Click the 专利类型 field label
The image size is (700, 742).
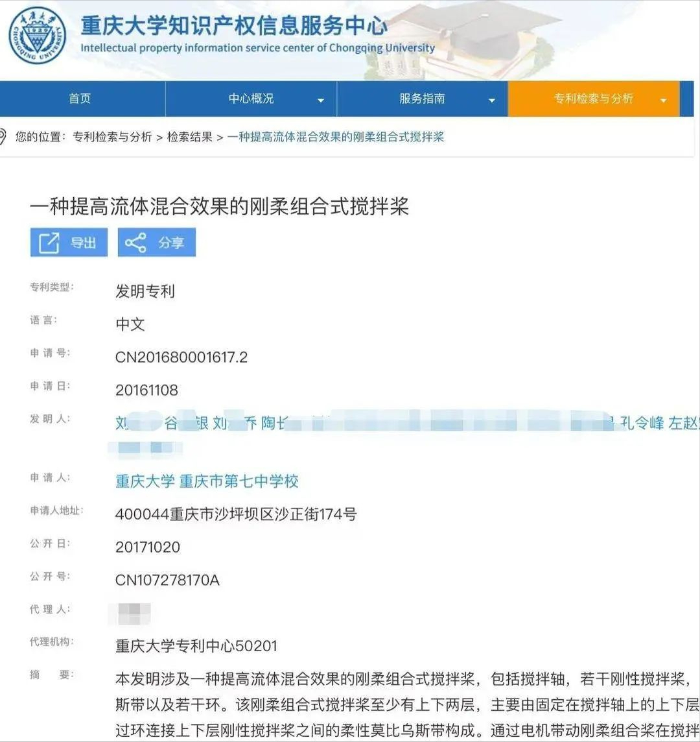coord(52,287)
